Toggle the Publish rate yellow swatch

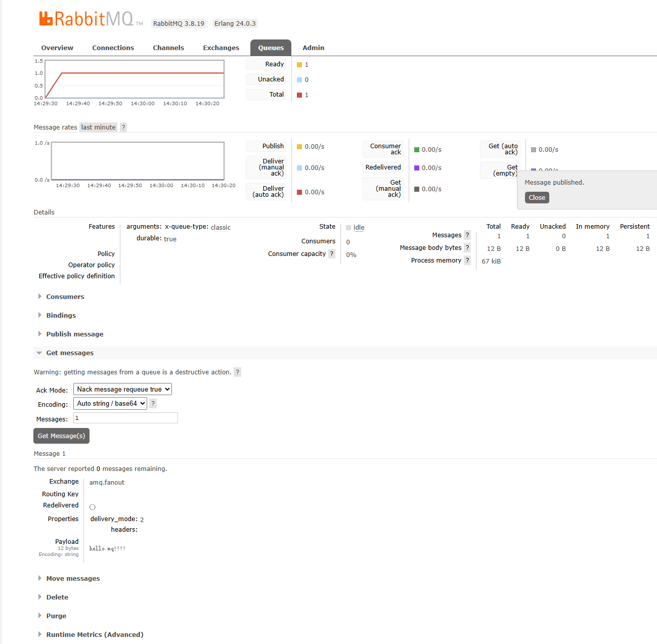pyautogui.click(x=299, y=147)
